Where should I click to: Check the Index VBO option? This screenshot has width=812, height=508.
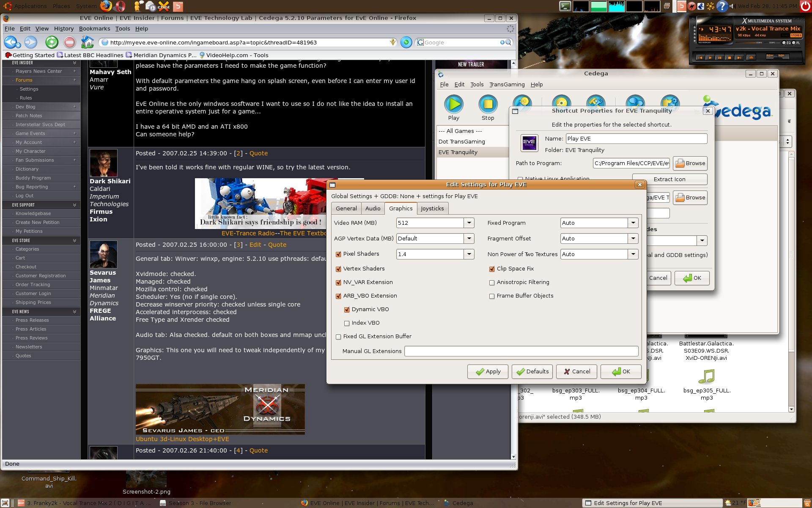pos(347,323)
